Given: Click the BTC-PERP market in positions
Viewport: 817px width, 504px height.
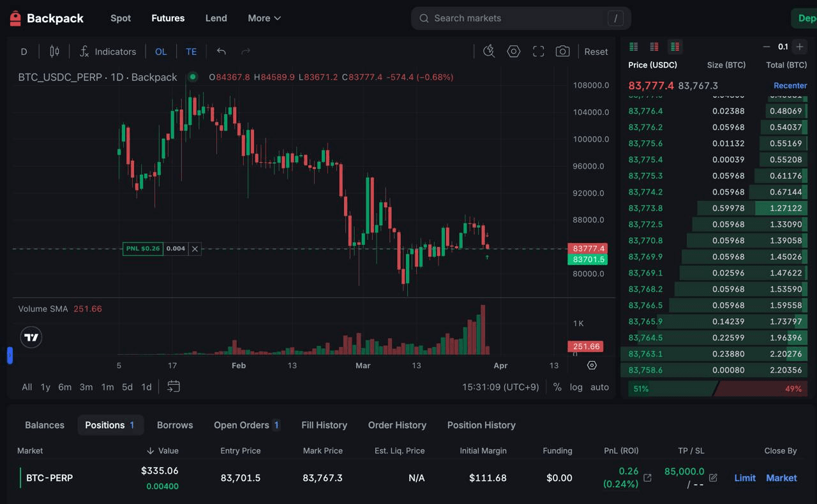Looking at the screenshot, I should pyautogui.click(x=50, y=478).
